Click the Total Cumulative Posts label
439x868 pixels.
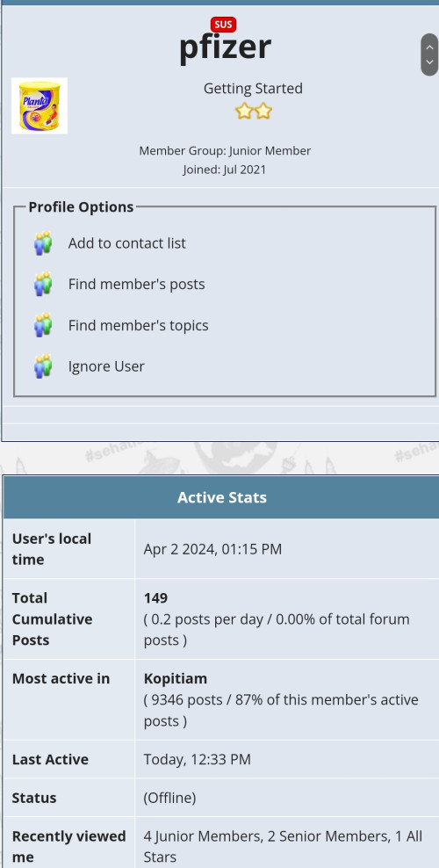click(52, 618)
